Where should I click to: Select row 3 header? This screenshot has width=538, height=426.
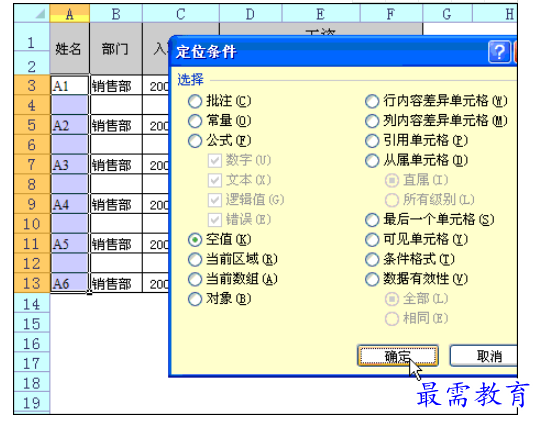tap(32, 85)
